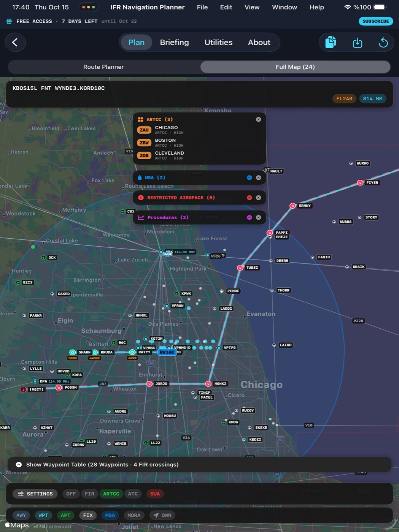Viewport: 399px width, 532px height.
Task: Select the Route Planner segment
Action: pyautogui.click(x=103, y=67)
